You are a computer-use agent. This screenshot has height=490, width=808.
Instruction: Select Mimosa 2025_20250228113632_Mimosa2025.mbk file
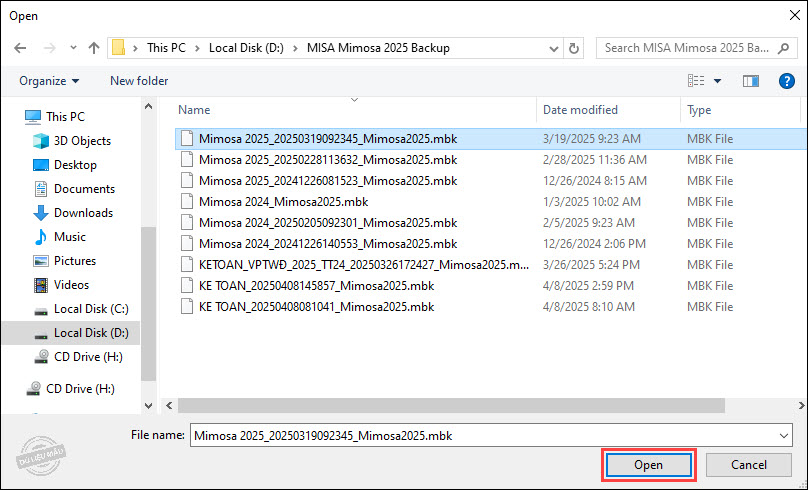click(x=328, y=160)
